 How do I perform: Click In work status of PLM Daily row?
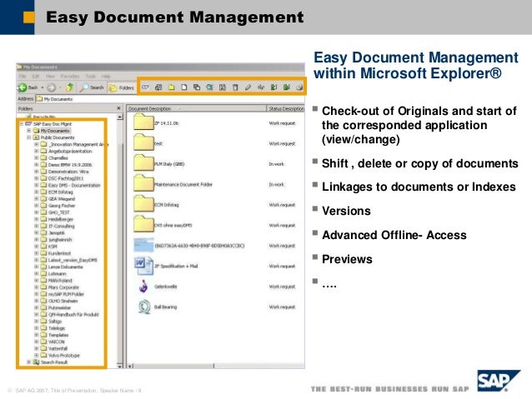coord(277,164)
